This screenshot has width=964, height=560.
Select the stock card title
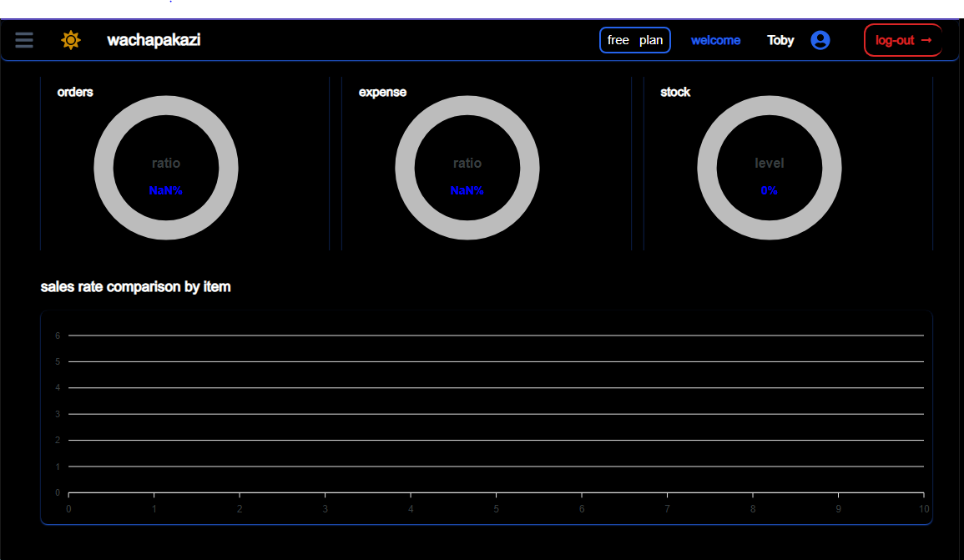point(675,92)
